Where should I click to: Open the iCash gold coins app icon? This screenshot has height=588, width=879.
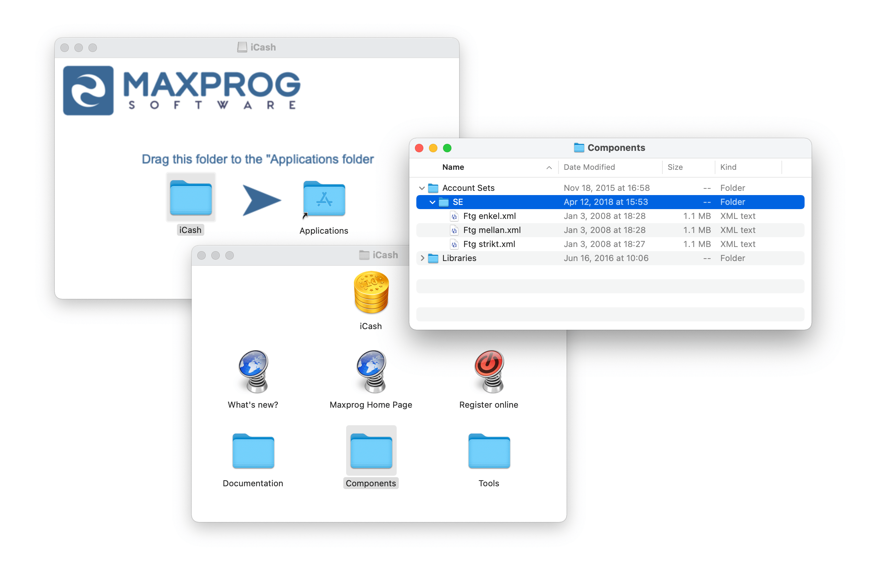tap(371, 293)
